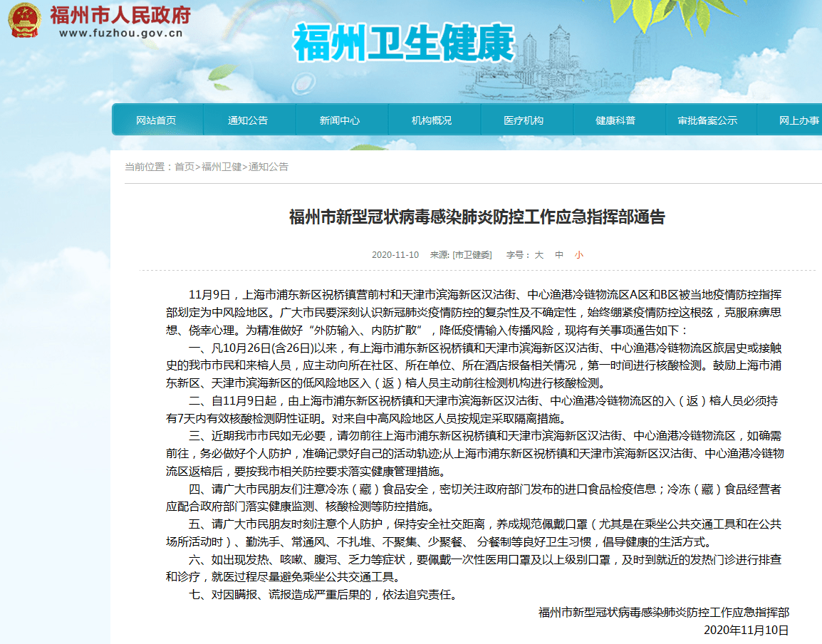The width and height of the screenshot is (822, 644).
Task: Click the 福州卫健 breadcrumb link
Action: 222,167
